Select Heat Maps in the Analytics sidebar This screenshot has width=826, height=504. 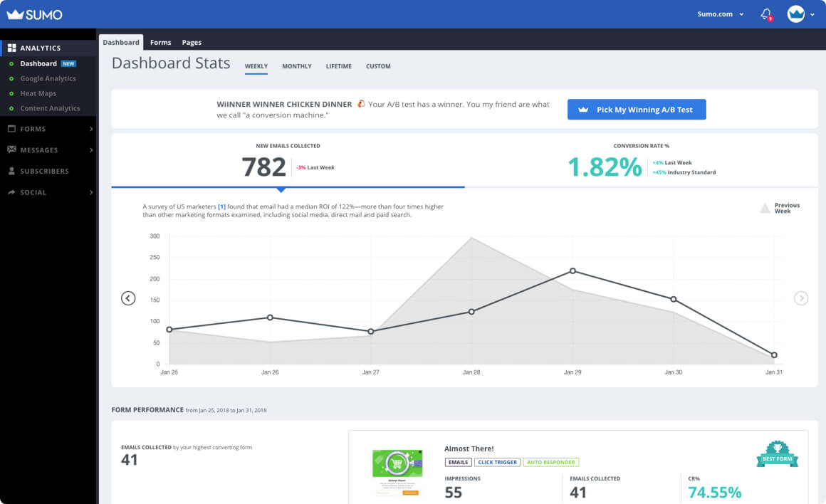[x=38, y=93]
